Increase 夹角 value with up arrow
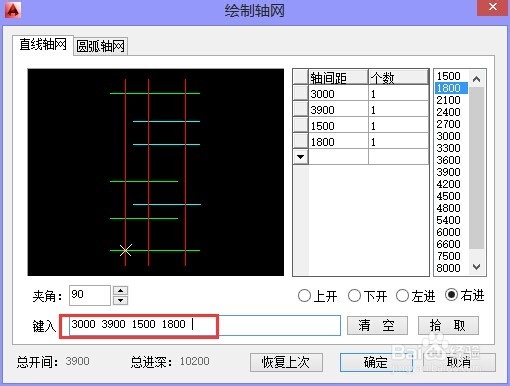 click(x=120, y=291)
